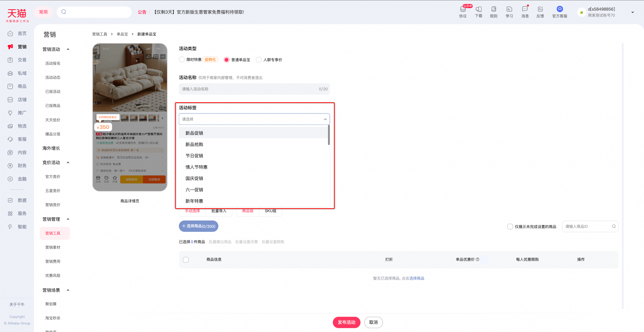Choose 国庆促销 from tag list
Viewport: 644px width, 332px height.
pyautogui.click(x=254, y=178)
